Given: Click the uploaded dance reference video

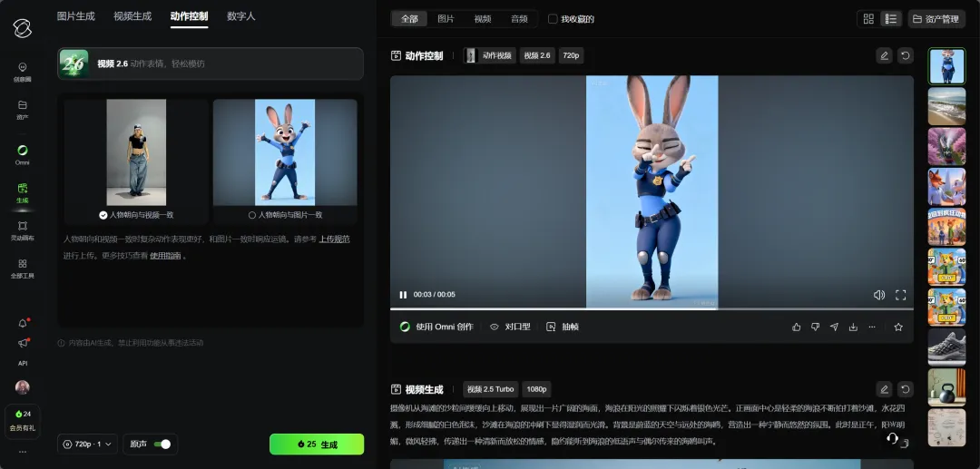Looking at the screenshot, I should [x=136, y=152].
